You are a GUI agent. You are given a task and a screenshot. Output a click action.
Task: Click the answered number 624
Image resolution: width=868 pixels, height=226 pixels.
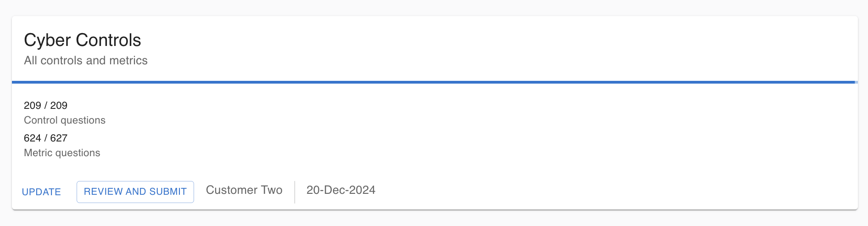tap(32, 138)
